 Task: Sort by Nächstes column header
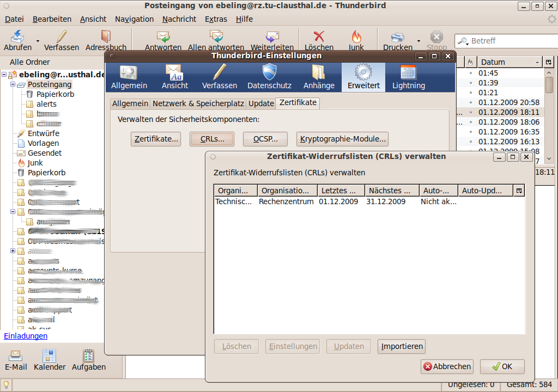pos(392,191)
